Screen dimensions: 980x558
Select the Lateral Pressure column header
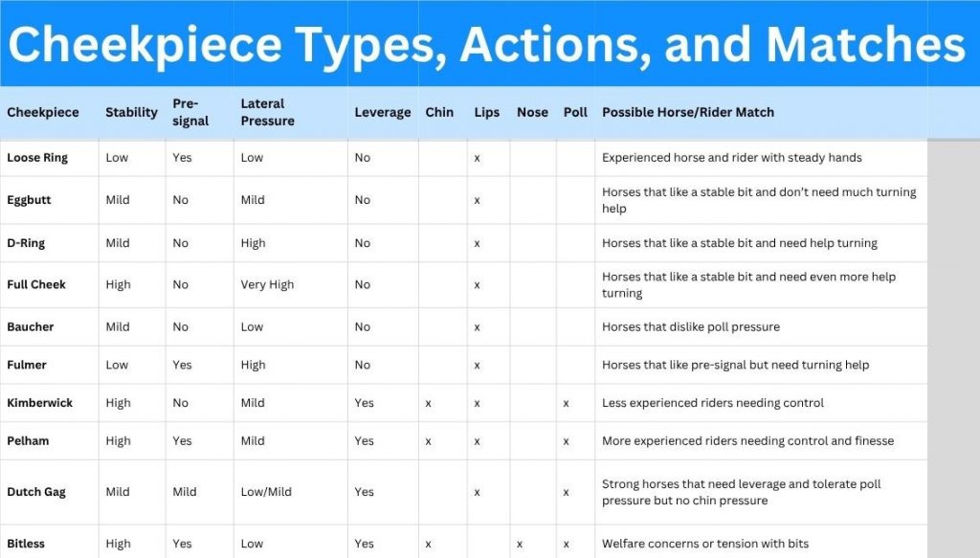point(268,112)
